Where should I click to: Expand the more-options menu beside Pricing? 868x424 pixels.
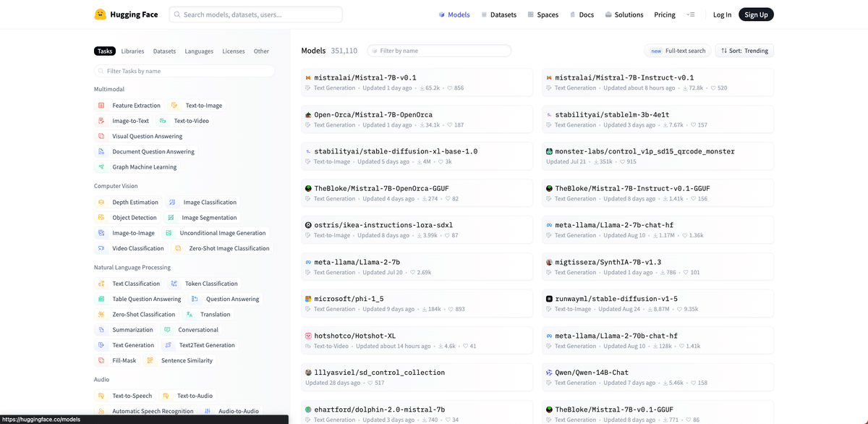pyautogui.click(x=691, y=14)
